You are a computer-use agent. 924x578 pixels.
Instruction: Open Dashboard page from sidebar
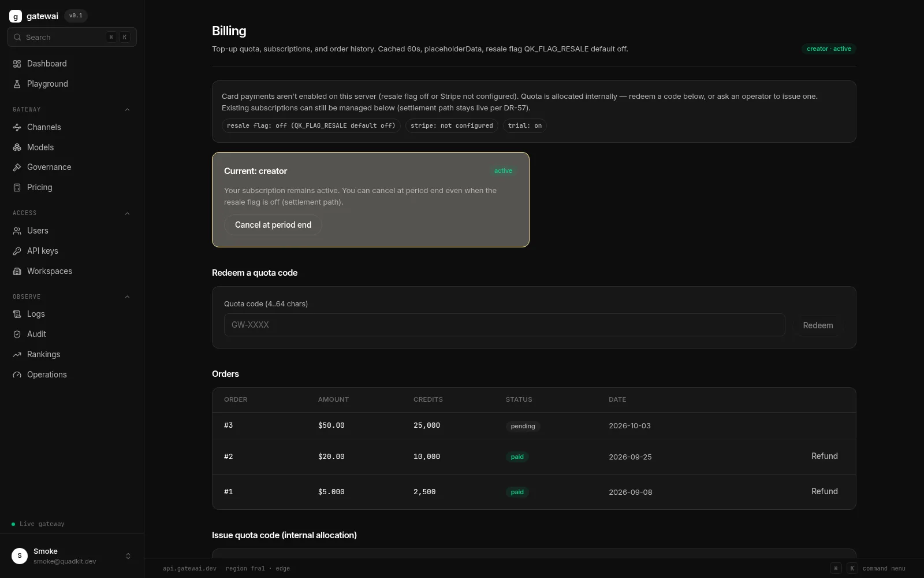pos(72,64)
